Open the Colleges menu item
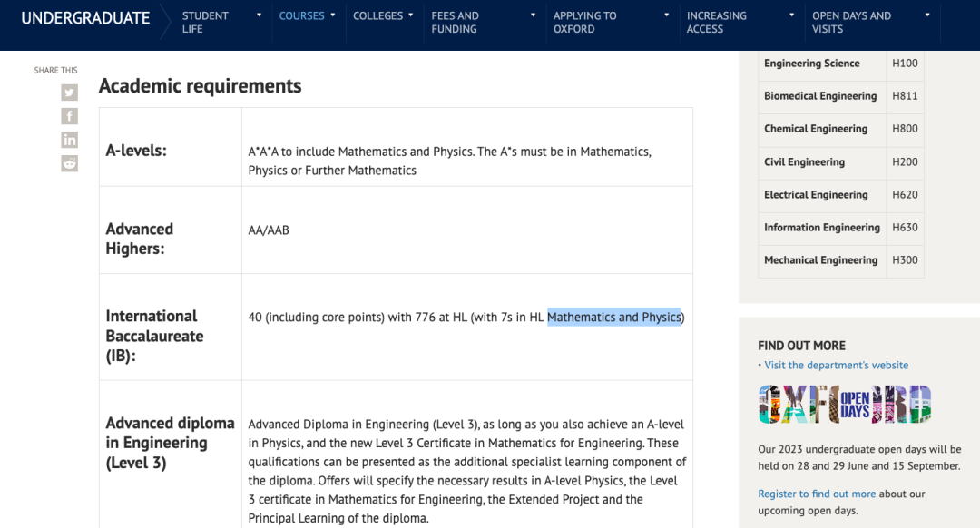 (x=377, y=15)
